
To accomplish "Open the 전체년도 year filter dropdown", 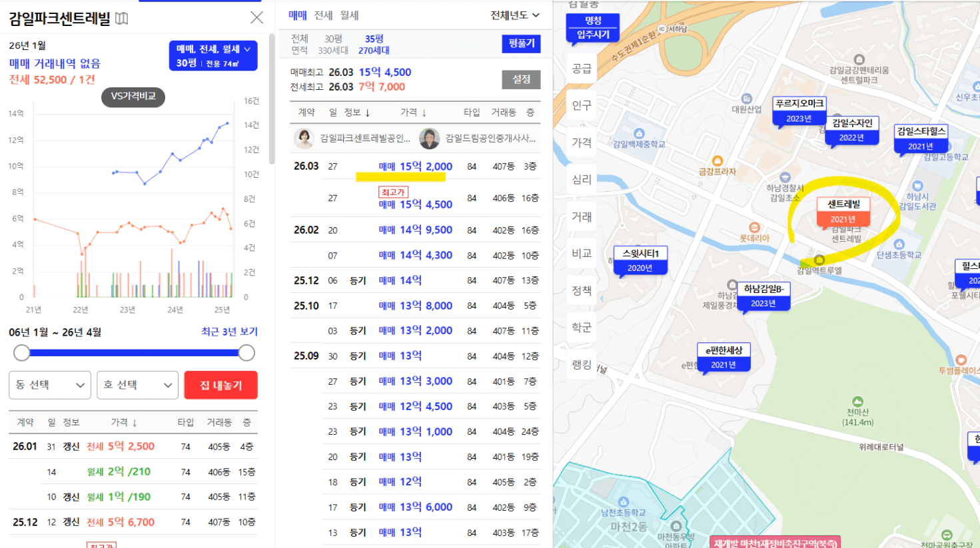I will [515, 15].
